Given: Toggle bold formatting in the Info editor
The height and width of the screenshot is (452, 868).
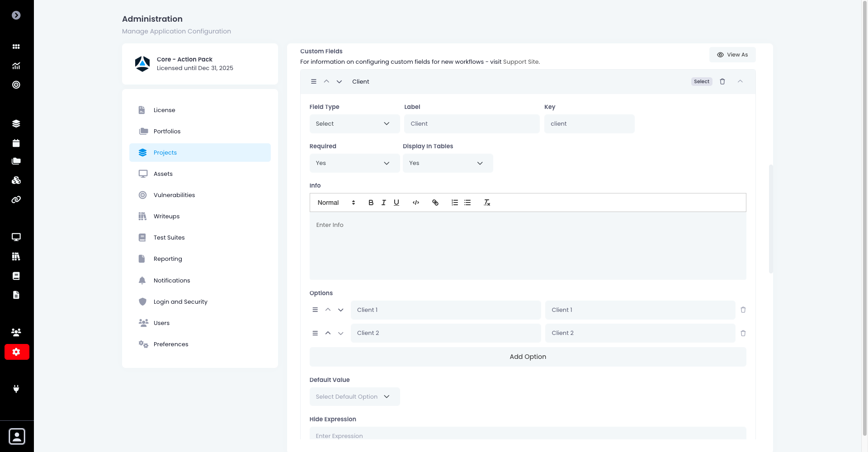Looking at the screenshot, I should click(x=371, y=202).
